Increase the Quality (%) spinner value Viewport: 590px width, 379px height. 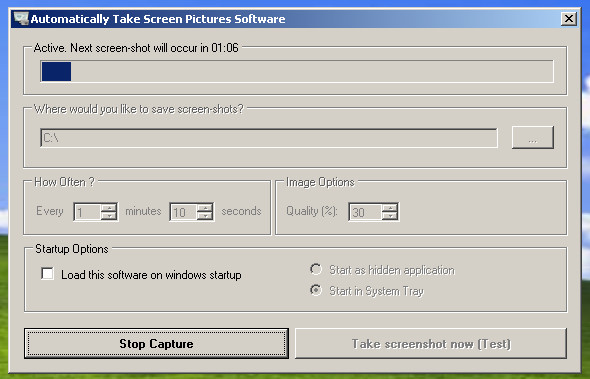[390, 208]
